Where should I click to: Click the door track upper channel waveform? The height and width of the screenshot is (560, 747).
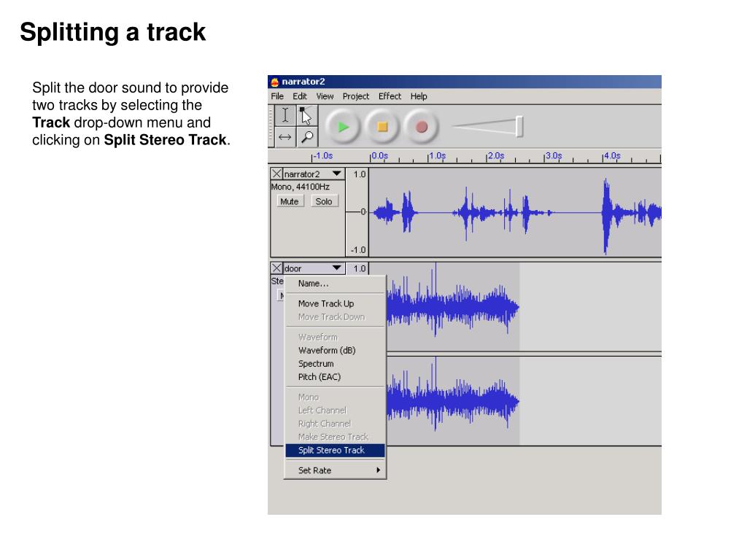pyautogui.click(x=524, y=307)
